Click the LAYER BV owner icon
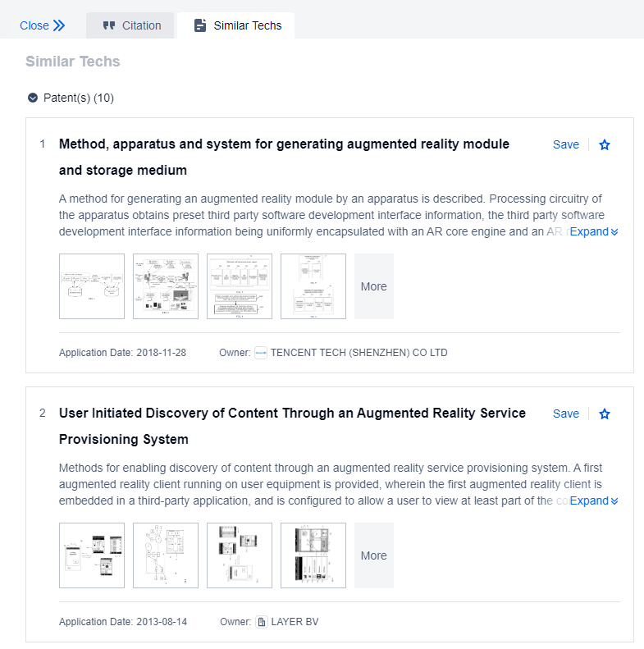 [x=261, y=622]
